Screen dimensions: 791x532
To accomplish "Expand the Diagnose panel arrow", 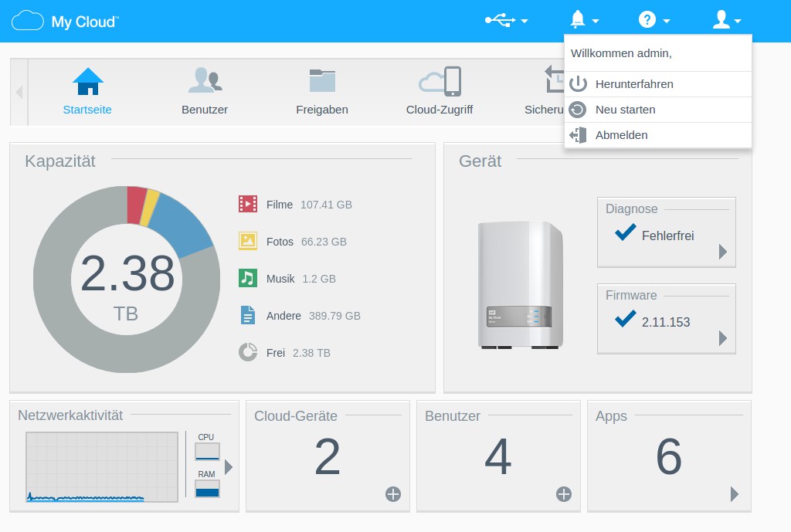I will point(723,252).
